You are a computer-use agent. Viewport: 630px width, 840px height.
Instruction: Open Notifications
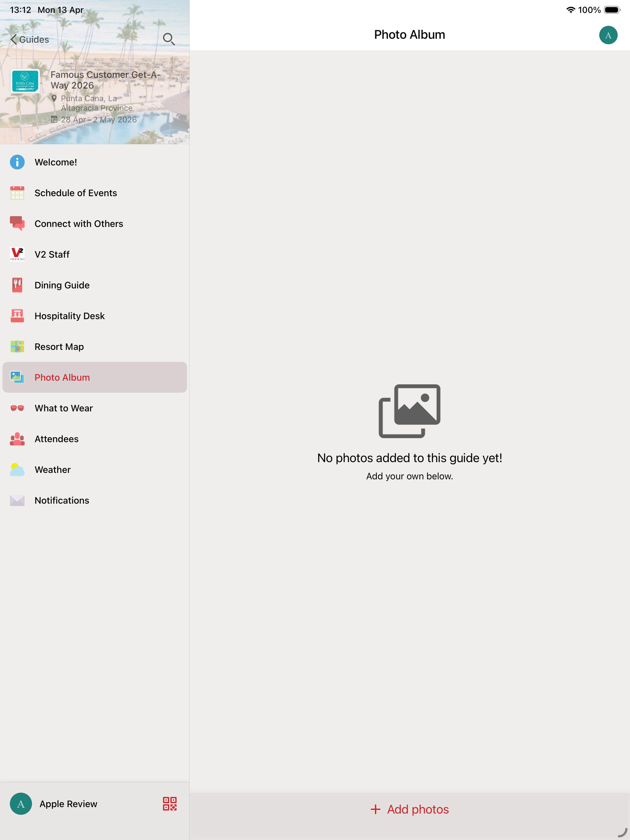tap(95, 501)
